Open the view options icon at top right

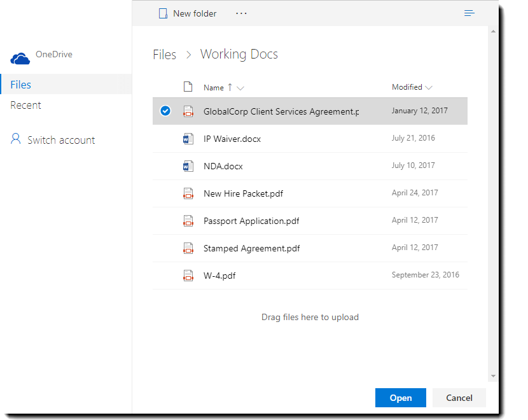pos(469,13)
